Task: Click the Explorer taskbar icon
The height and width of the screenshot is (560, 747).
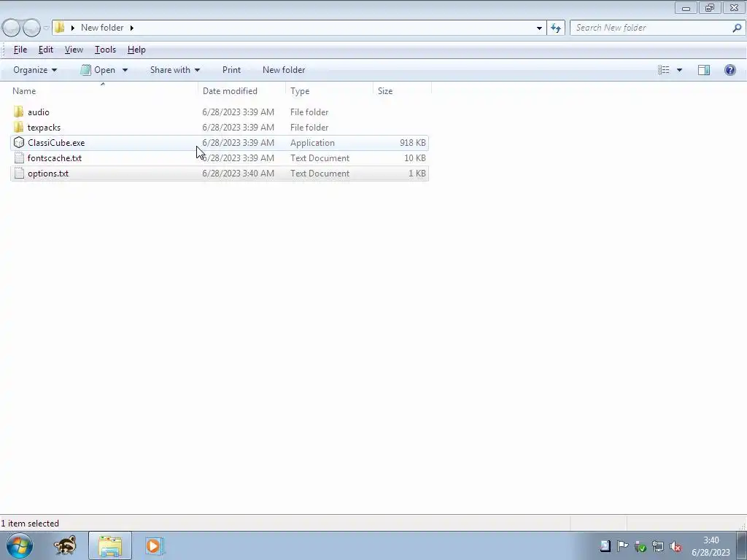Action: pyautogui.click(x=110, y=545)
